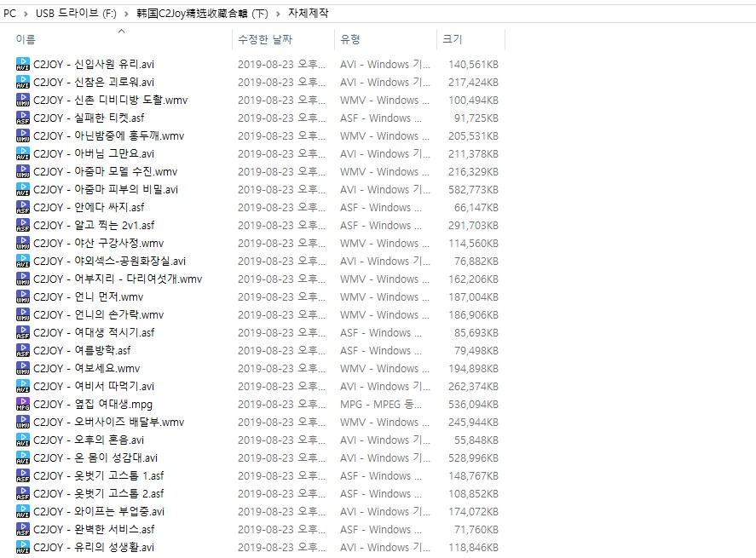The width and height of the screenshot is (756, 558).
Task: Click the type cell in the 71,760KB row
Action: click(381, 530)
